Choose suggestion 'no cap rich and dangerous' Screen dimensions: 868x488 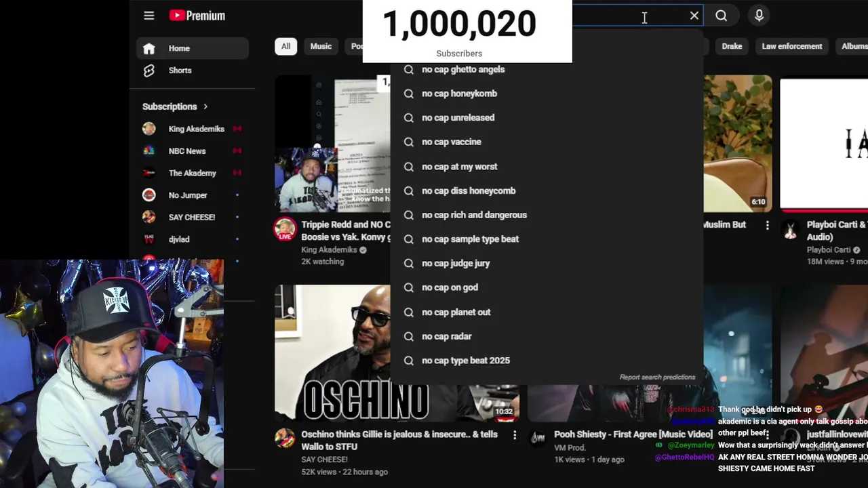click(547, 215)
